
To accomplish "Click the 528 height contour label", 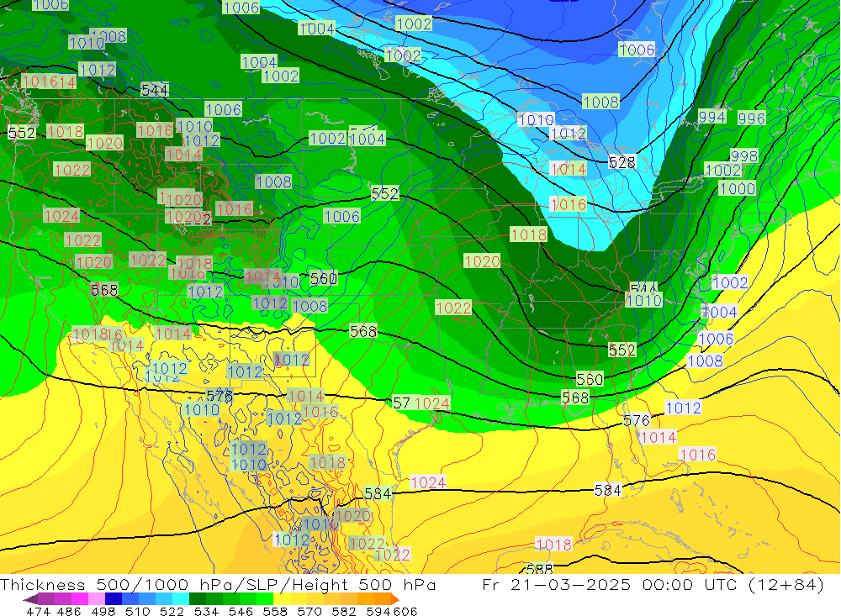I will coord(621,162).
